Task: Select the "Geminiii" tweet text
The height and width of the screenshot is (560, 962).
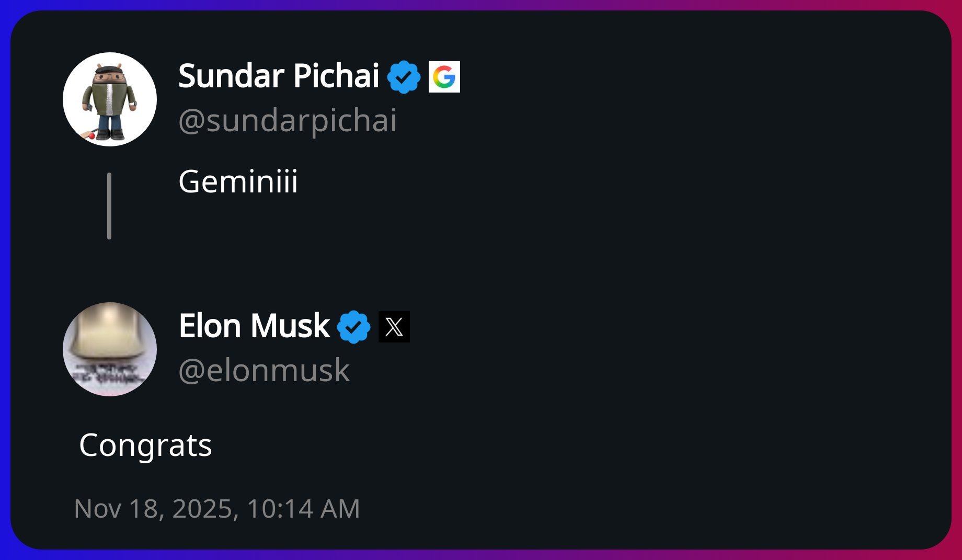Action: 238,182
